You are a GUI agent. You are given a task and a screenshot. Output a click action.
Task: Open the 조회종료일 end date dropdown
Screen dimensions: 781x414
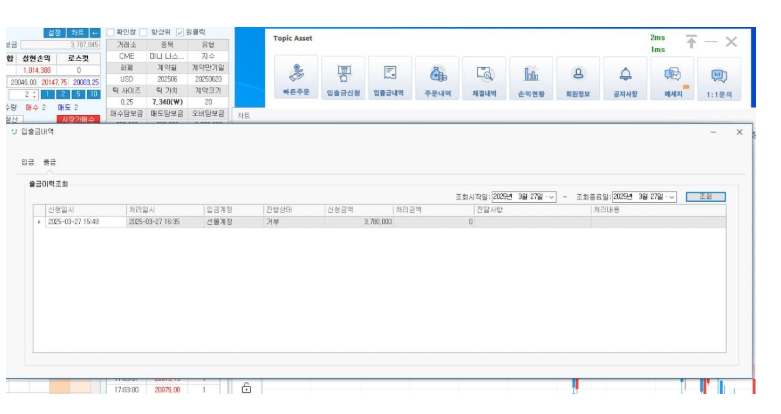(x=671, y=197)
